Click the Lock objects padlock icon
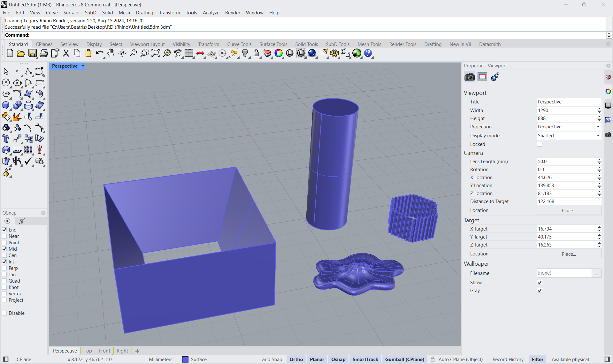Image resolution: width=613 pixels, height=364 pixels. (x=256, y=53)
